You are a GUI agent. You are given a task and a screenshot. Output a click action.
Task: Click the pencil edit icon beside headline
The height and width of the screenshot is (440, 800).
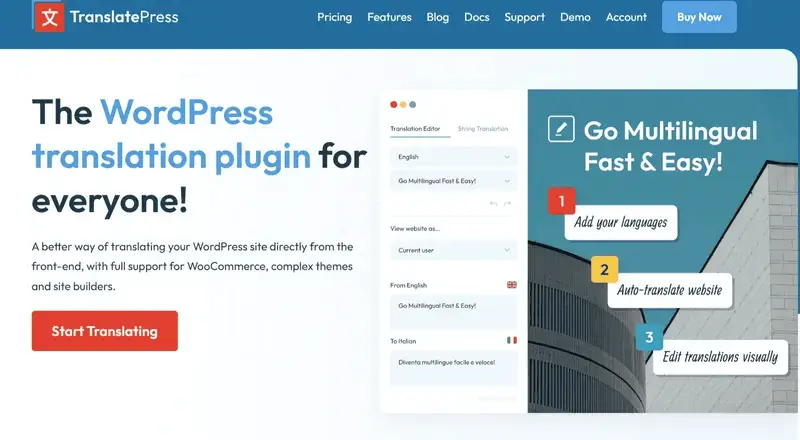point(561,129)
